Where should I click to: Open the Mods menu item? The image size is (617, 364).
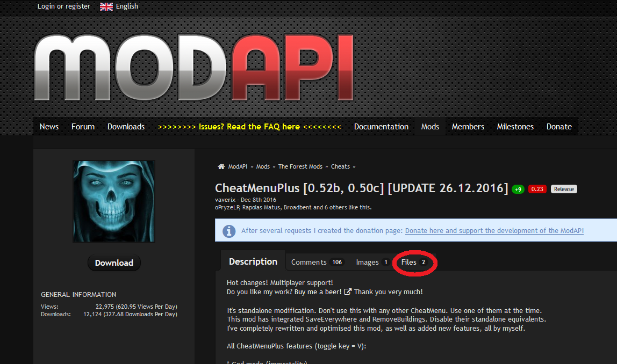[x=430, y=127]
